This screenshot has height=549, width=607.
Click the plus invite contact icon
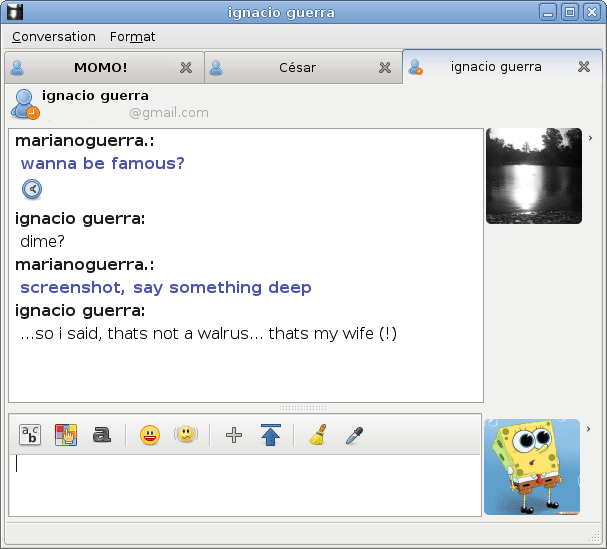coord(234,435)
